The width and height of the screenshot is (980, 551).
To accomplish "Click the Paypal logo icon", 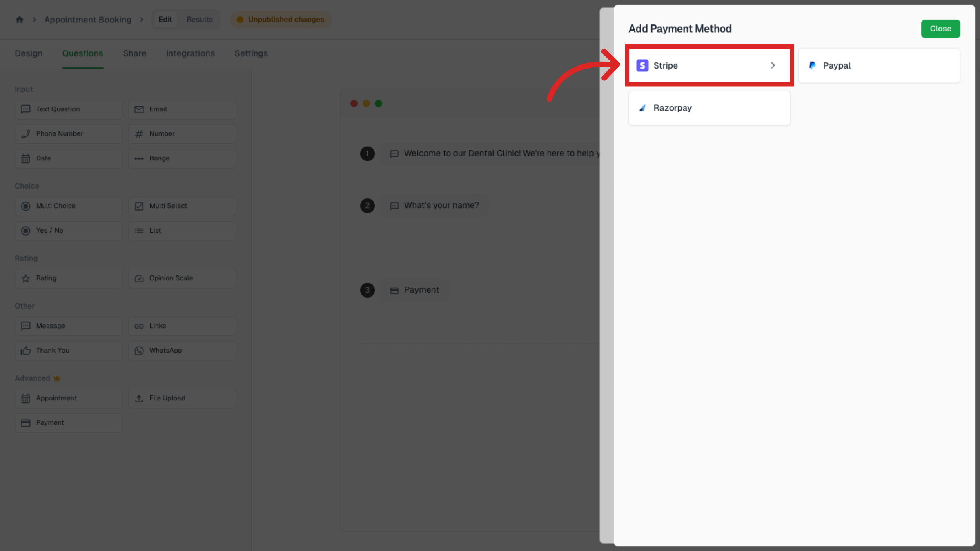I will pyautogui.click(x=812, y=65).
